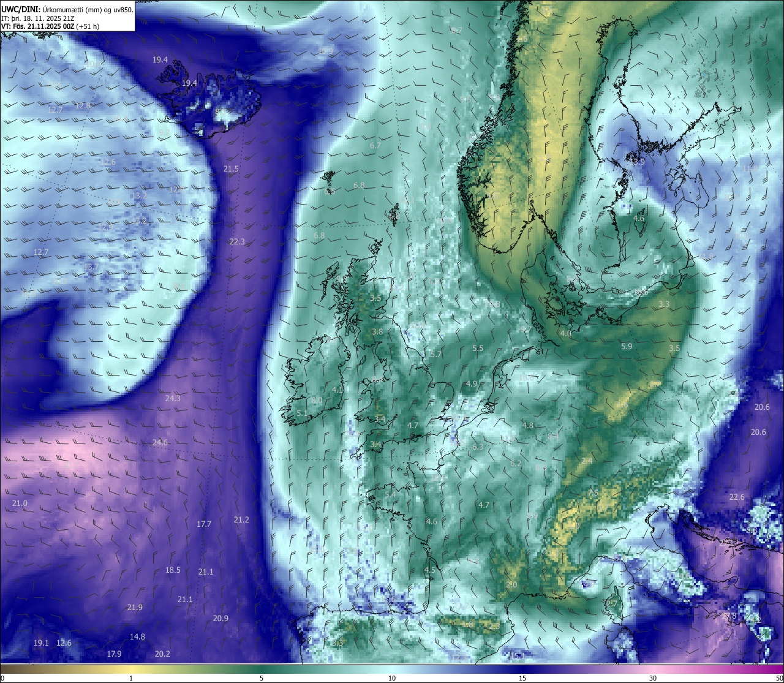Click the 3.3 value near the Baltic coast
The width and height of the screenshot is (784, 683).
pos(664,304)
